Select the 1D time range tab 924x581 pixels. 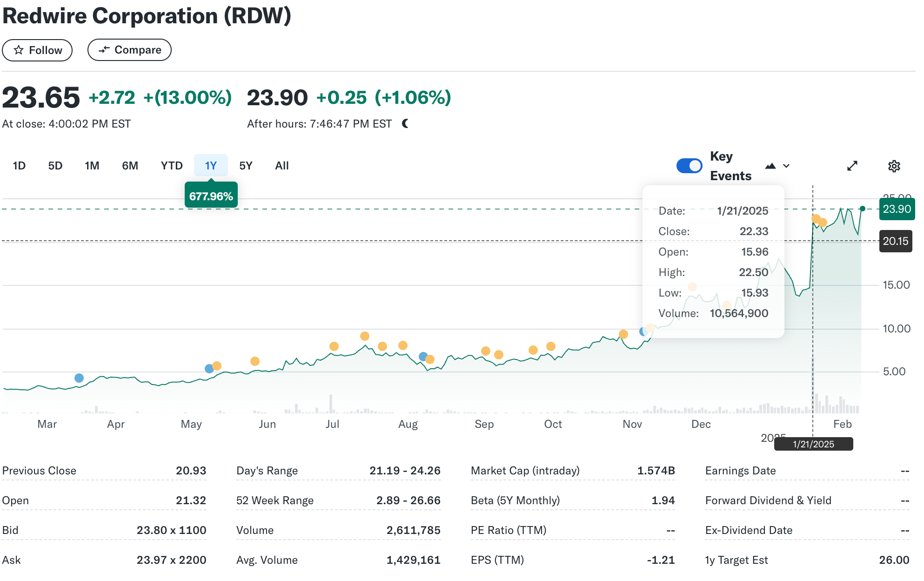tap(19, 166)
